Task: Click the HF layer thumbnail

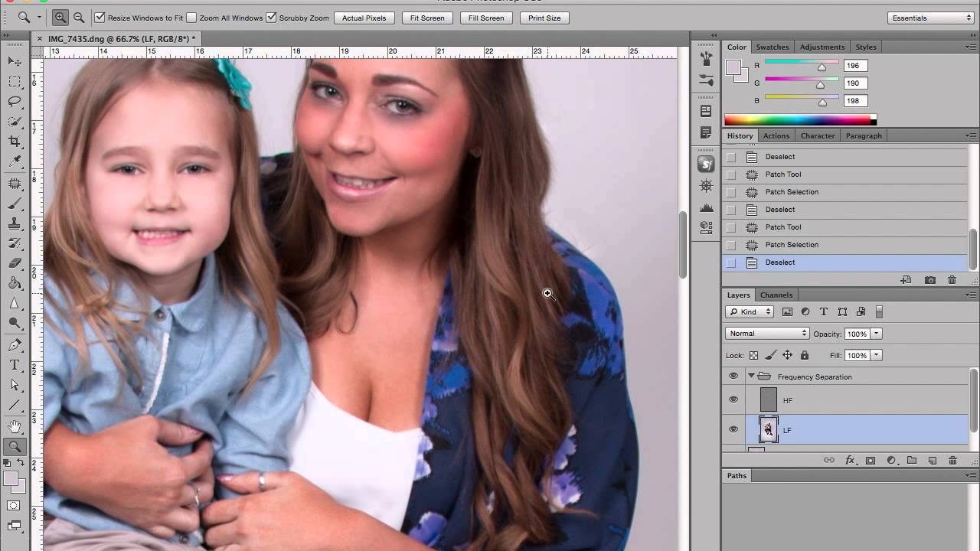Action: (768, 400)
